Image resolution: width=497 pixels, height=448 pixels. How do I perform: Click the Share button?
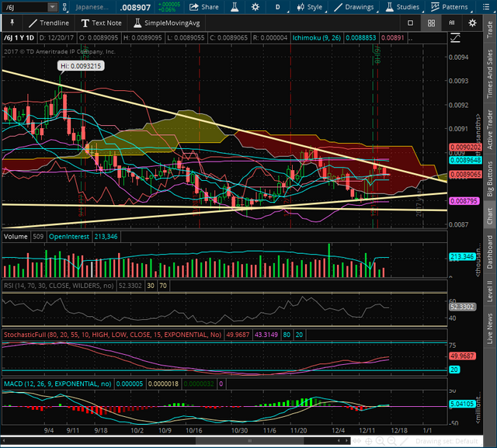coord(204,7)
